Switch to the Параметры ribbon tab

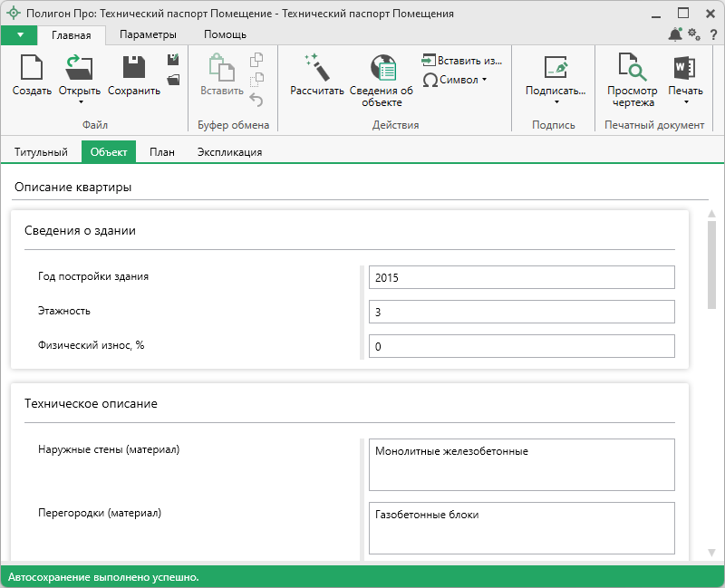(148, 34)
